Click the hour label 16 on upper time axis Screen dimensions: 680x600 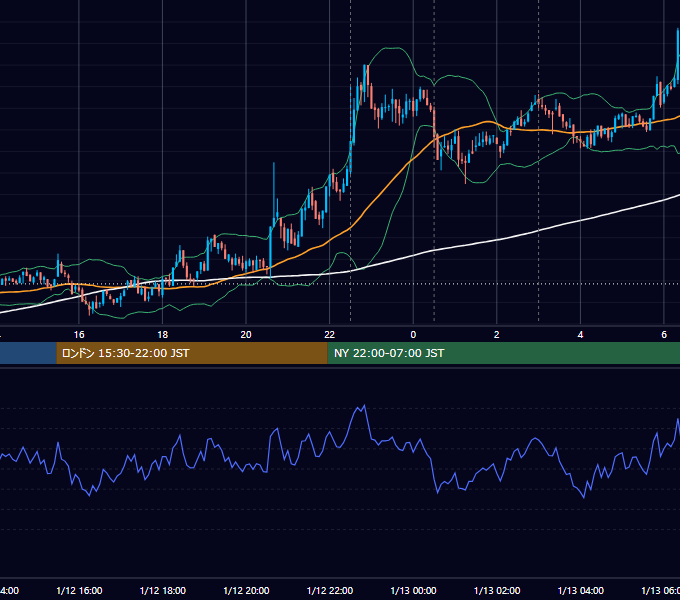(x=79, y=335)
